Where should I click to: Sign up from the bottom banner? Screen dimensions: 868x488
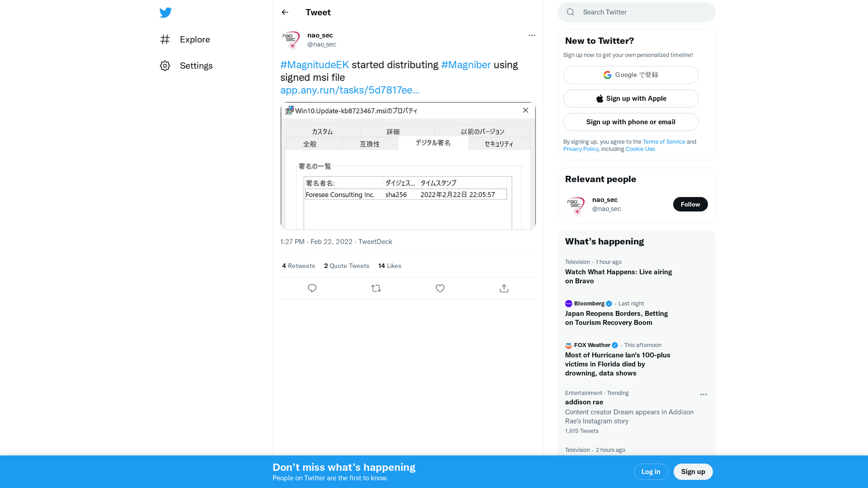pyautogui.click(x=693, y=472)
